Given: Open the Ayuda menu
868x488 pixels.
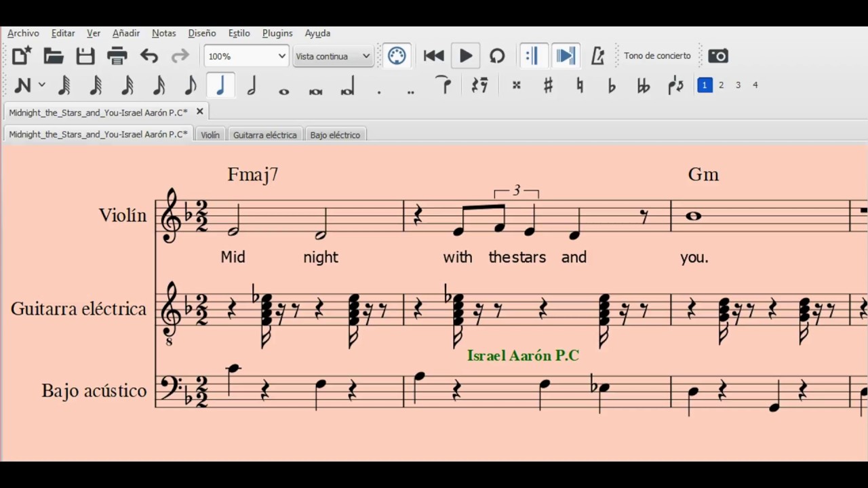Looking at the screenshot, I should (317, 33).
